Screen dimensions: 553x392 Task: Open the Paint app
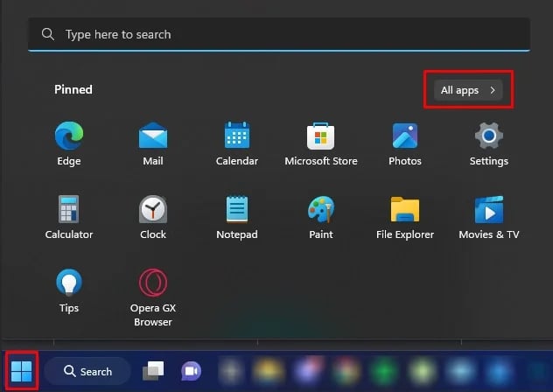(321, 217)
